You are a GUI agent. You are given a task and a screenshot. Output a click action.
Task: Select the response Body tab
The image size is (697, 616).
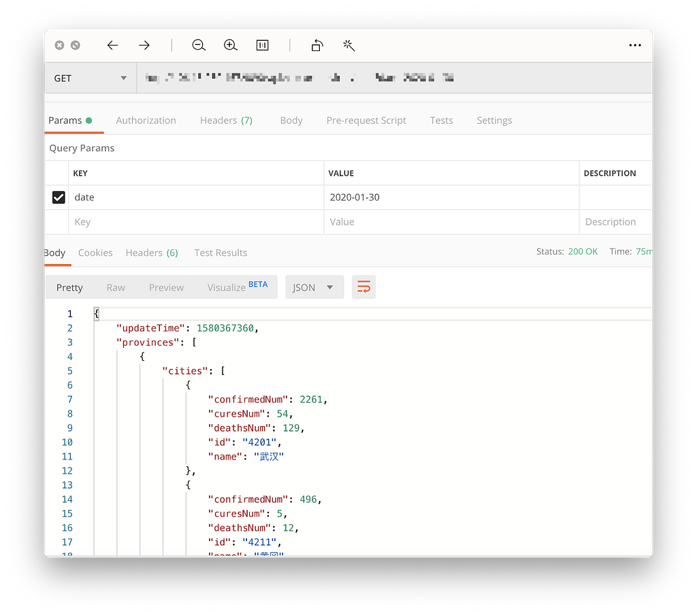click(x=56, y=253)
